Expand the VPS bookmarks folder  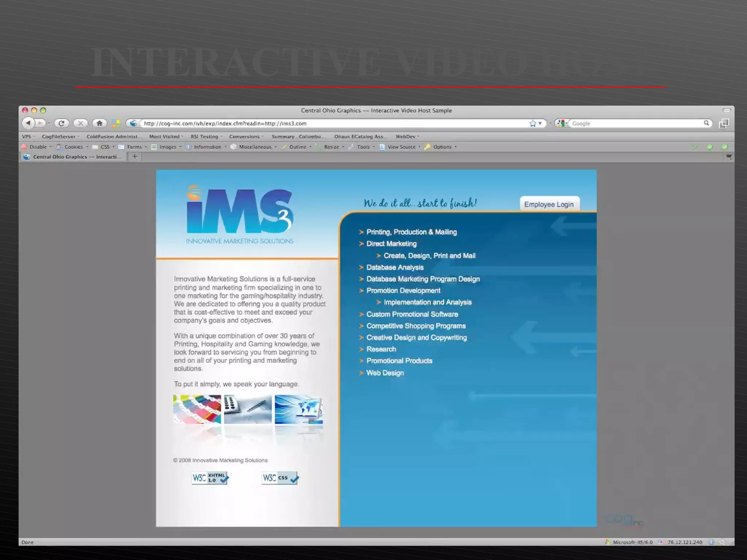[28, 136]
